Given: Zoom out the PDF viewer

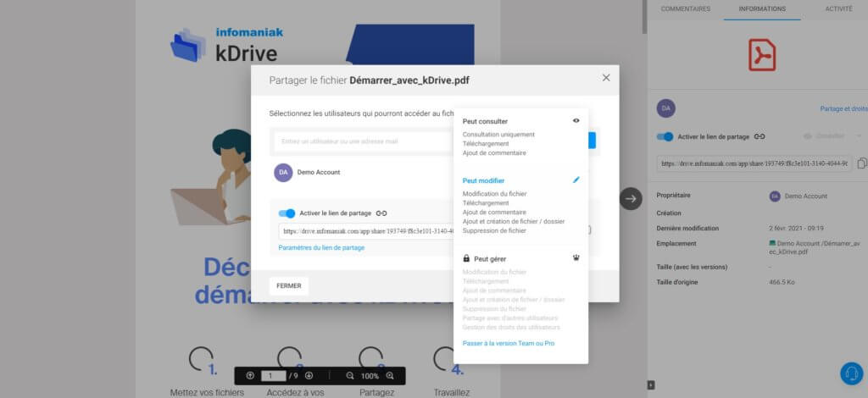Looking at the screenshot, I should [350, 375].
